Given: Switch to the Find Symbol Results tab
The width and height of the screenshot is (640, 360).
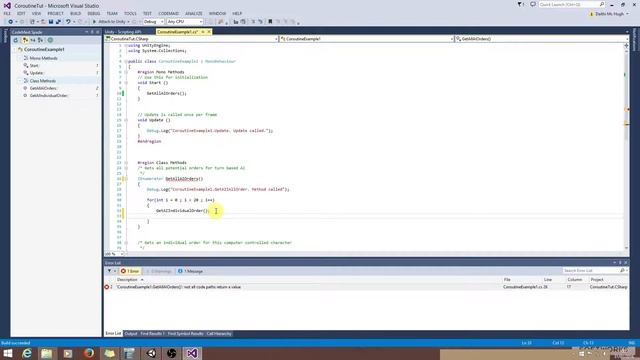Looking at the screenshot, I should click(x=185, y=334).
